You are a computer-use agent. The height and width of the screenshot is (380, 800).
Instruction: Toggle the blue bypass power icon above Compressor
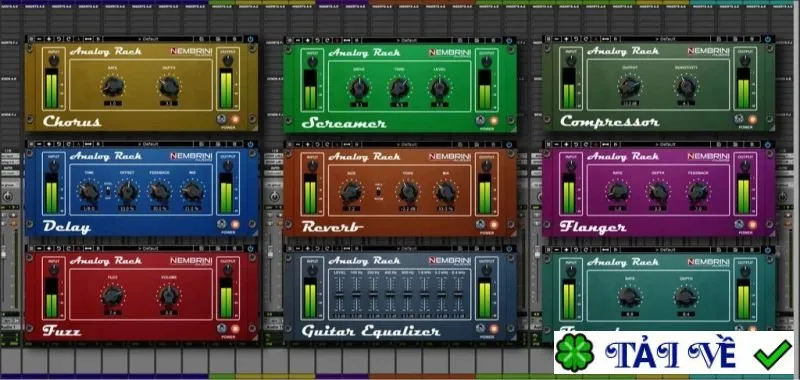click(767, 39)
